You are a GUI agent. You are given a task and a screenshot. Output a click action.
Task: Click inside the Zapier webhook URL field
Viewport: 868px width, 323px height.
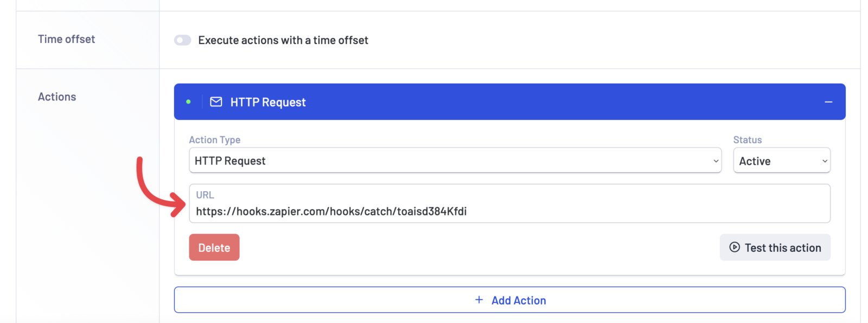[x=488, y=211]
